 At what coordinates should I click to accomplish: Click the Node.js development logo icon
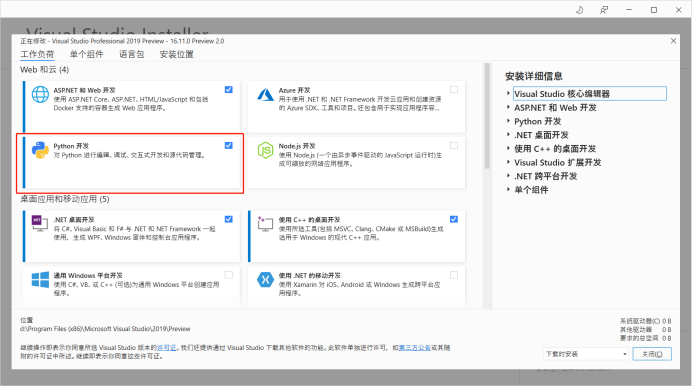265,150
